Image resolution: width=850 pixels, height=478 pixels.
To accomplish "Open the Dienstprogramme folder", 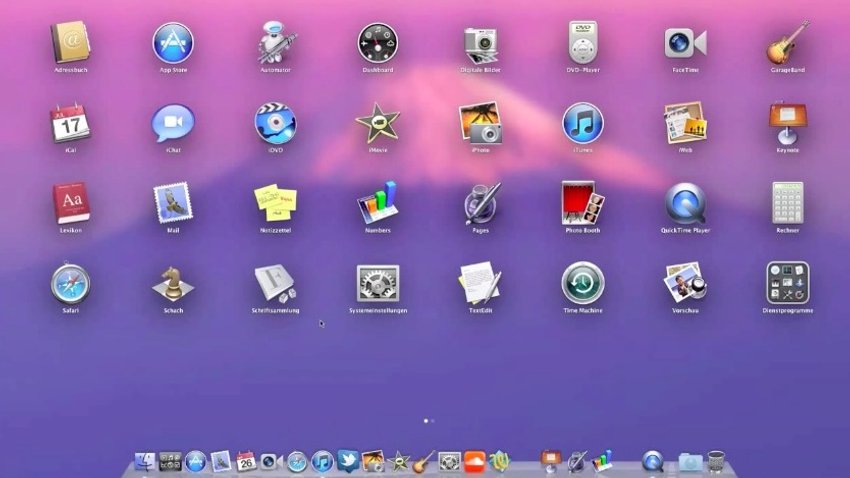I will coord(788,283).
